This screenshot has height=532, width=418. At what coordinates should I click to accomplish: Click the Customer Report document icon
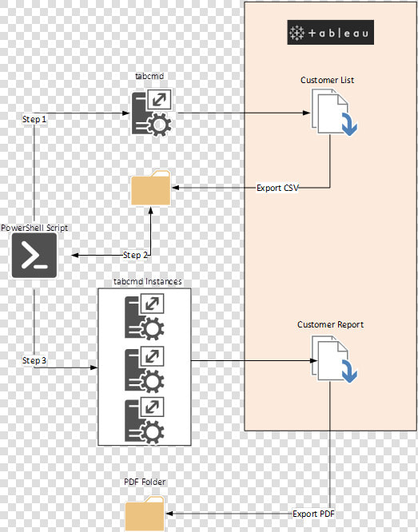pyautogui.click(x=334, y=359)
